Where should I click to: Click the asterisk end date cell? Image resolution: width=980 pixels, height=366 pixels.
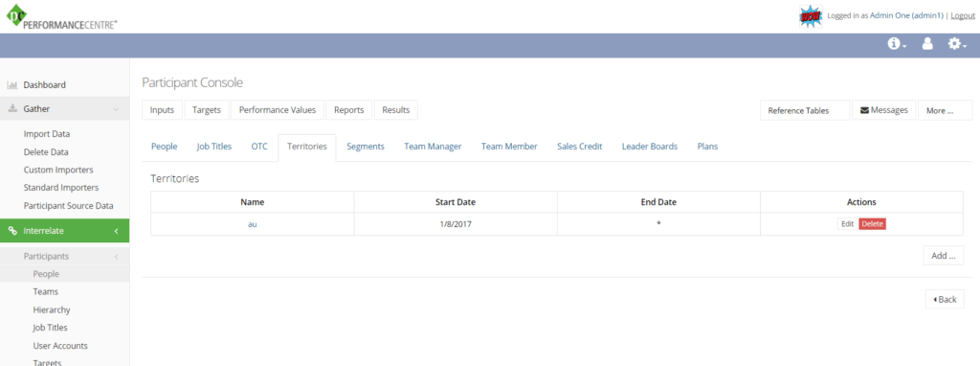pyautogui.click(x=658, y=224)
